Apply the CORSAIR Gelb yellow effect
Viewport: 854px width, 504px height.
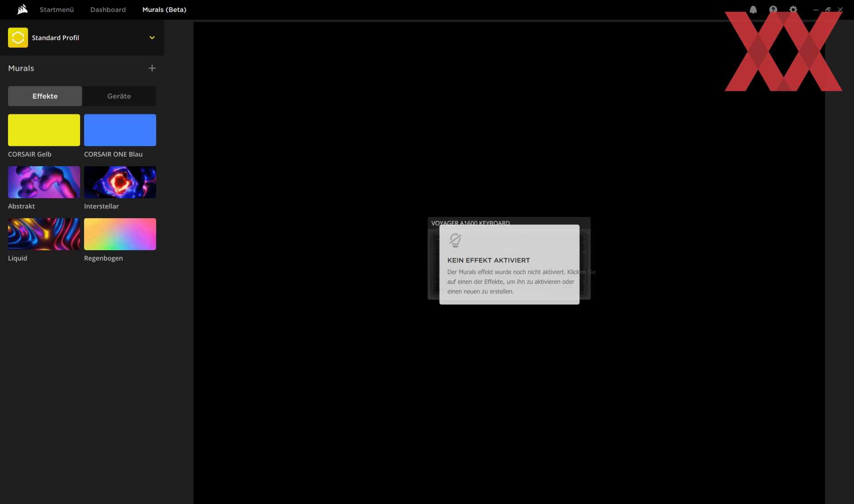point(44,130)
